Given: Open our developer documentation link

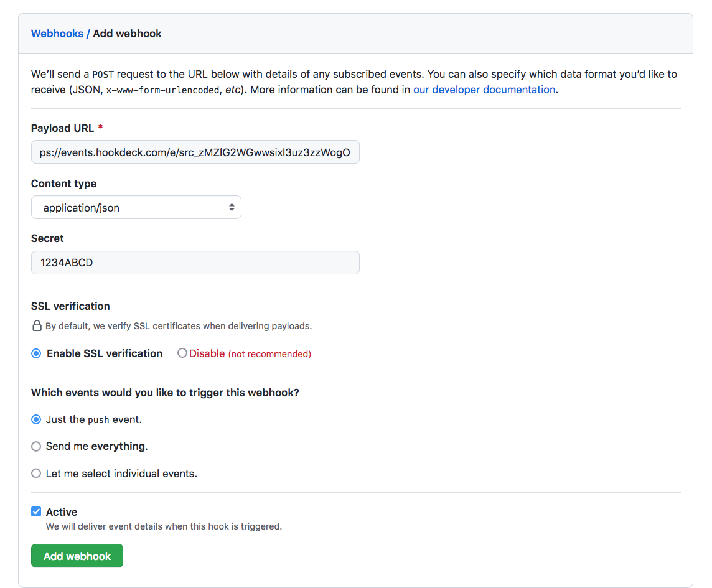Looking at the screenshot, I should pos(484,90).
